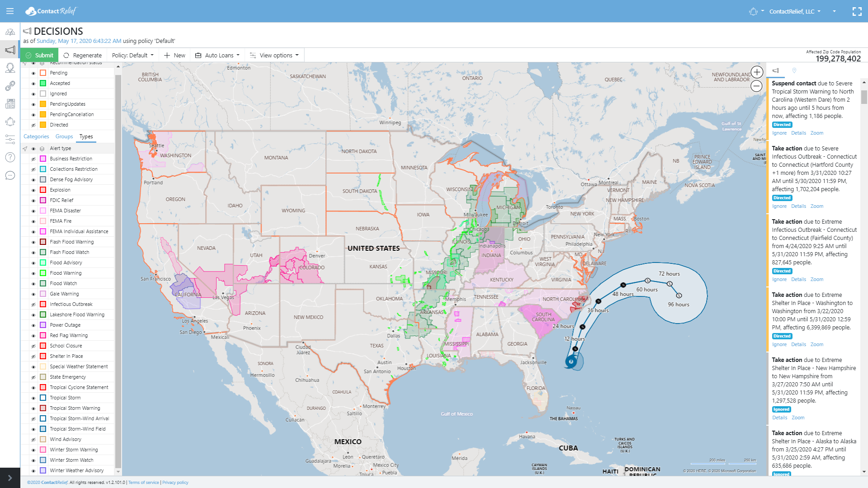Expand the sidebar with bottom arrow
Viewport: 868px width, 488px height.
click(10, 478)
